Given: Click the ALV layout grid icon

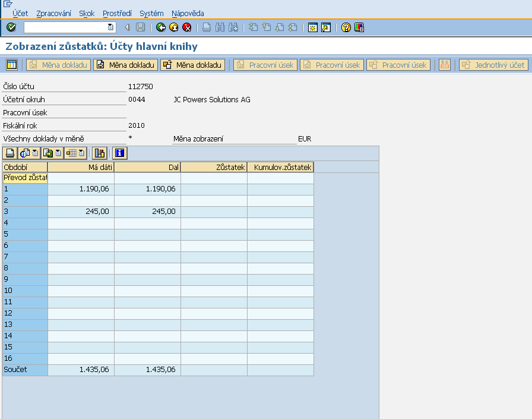Looking at the screenshot, I should pyautogui.click(x=71, y=153).
